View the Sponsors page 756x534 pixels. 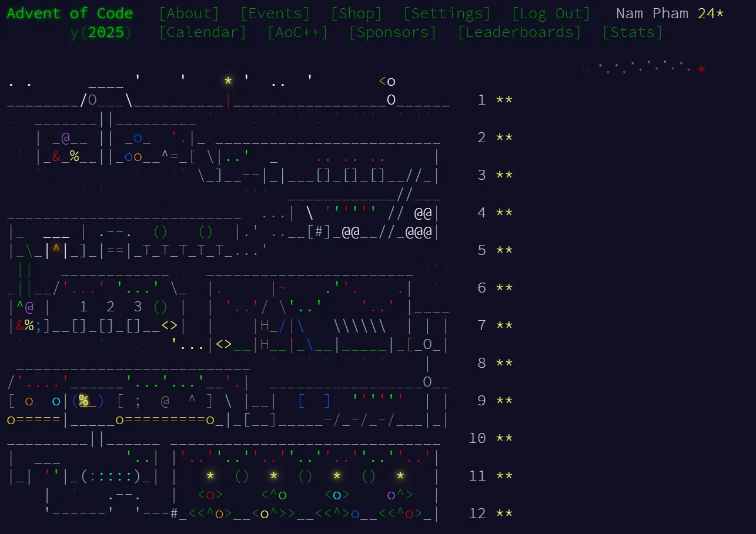coord(393,32)
